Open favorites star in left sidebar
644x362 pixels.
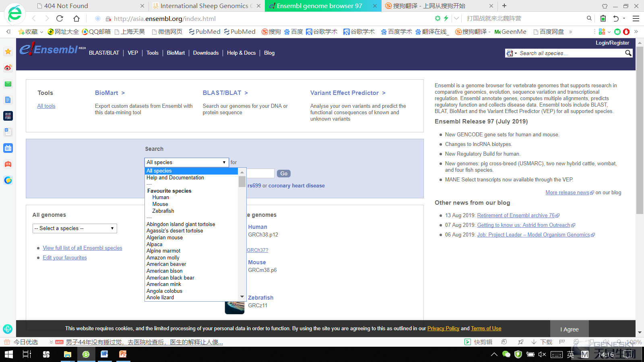point(8,51)
